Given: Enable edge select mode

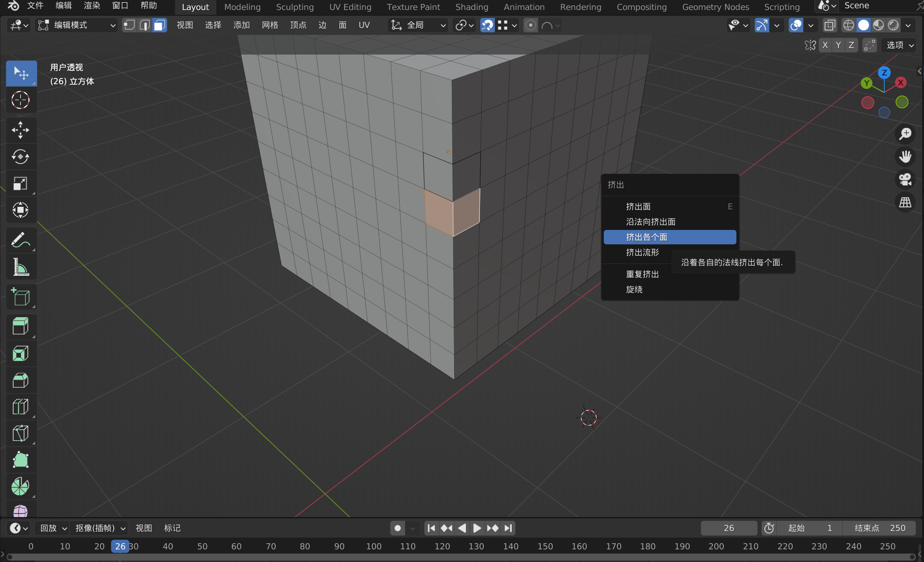Looking at the screenshot, I should click(x=144, y=25).
